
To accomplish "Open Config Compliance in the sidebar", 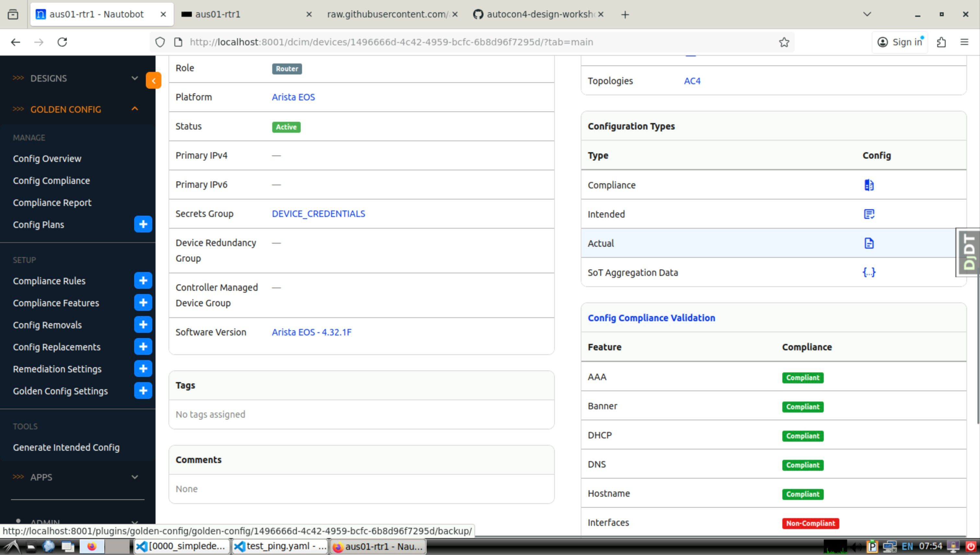I will click(x=52, y=181).
